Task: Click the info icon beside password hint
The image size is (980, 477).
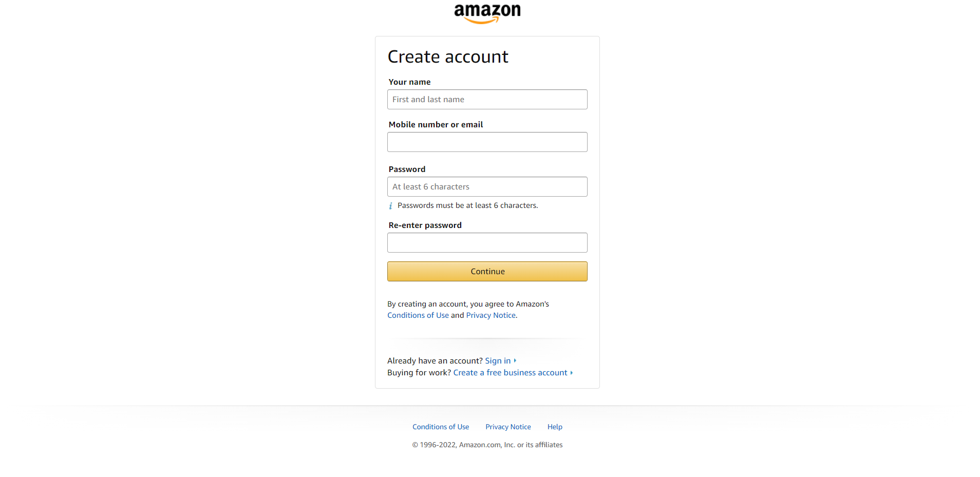Action: pos(390,206)
